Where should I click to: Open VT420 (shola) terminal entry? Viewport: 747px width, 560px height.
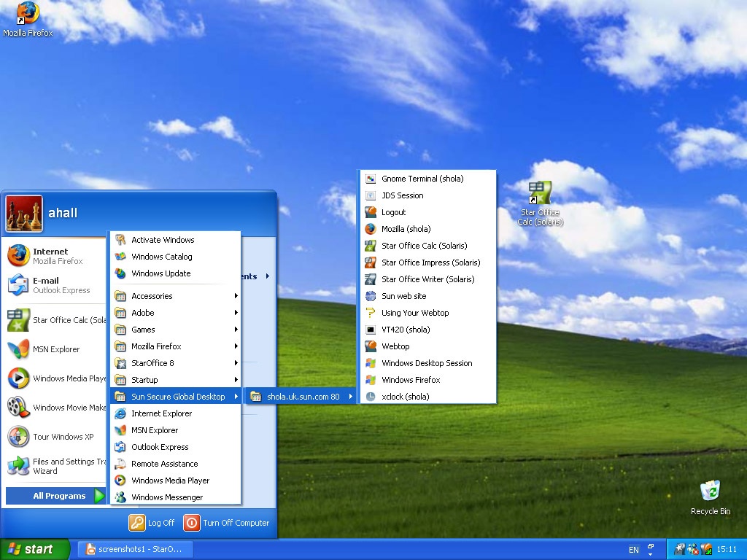point(406,330)
